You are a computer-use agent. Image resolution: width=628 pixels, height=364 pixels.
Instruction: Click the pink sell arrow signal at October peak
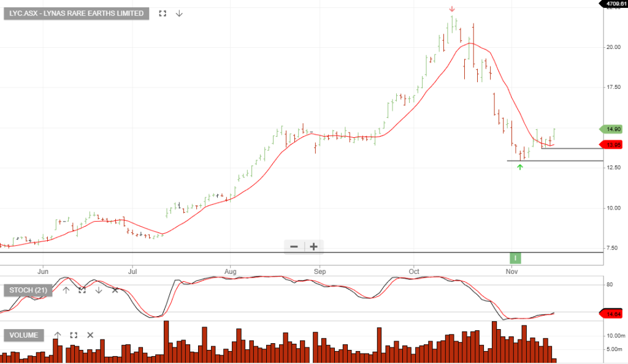click(x=452, y=9)
